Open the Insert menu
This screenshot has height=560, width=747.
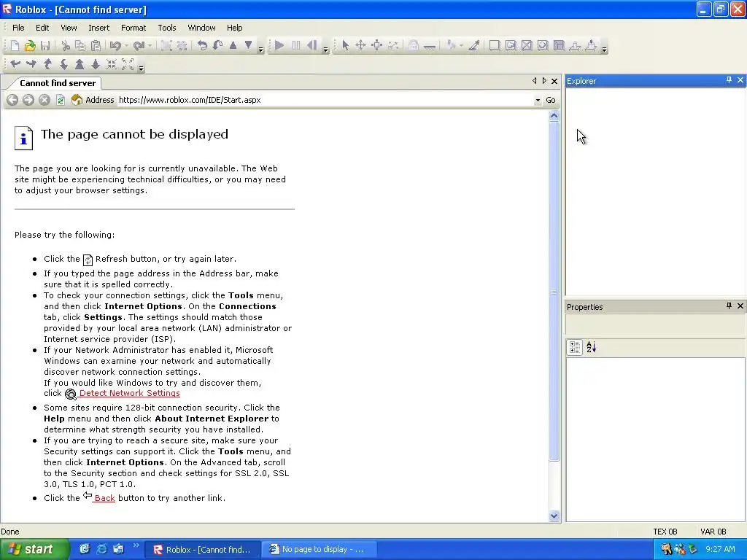click(98, 28)
